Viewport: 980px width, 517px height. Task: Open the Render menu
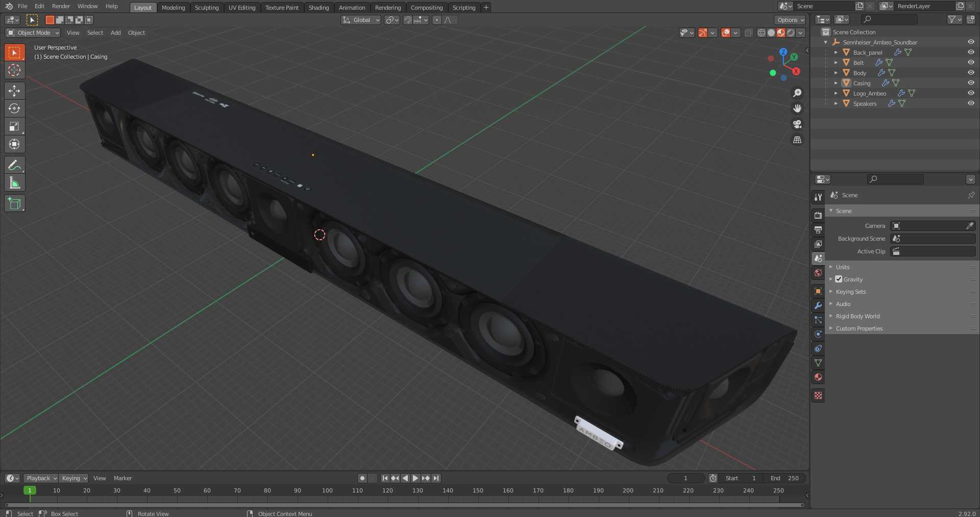pyautogui.click(x=61, y=6)
